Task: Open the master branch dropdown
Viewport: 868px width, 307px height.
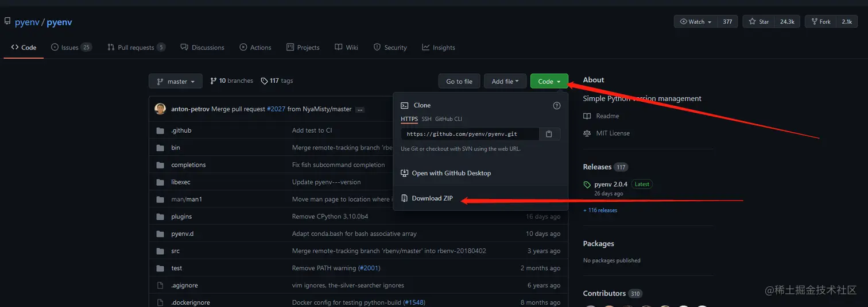Action: click(175, 82)
